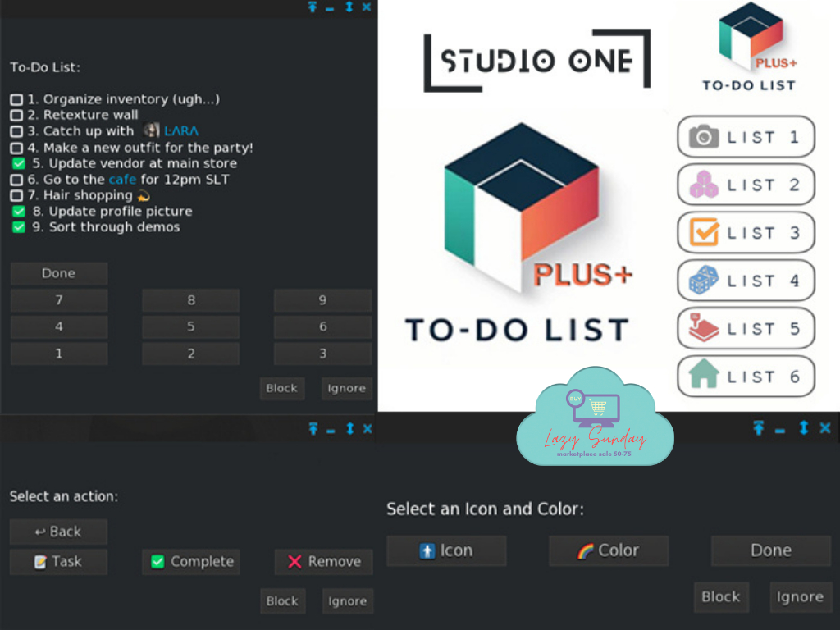The width and height of the screenshot is (840, 630).
Task: Close the Icon and Color dialog
Action: tap(825, 428)
